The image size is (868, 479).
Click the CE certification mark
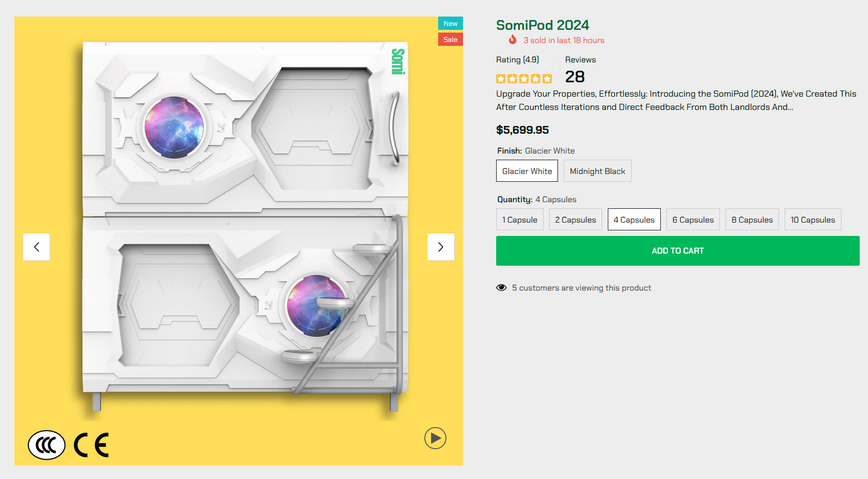[92, 445]
